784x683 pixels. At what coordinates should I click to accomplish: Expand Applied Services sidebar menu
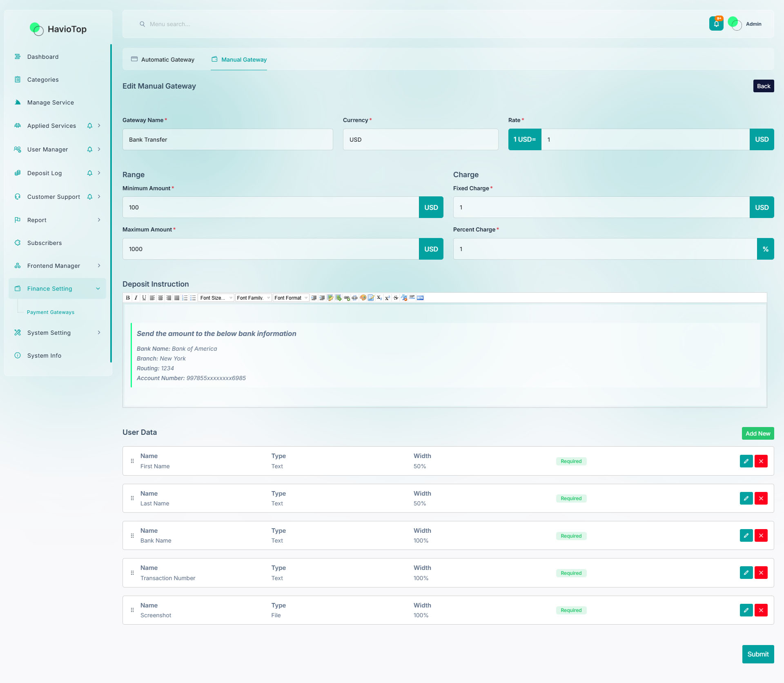point(57,126)
